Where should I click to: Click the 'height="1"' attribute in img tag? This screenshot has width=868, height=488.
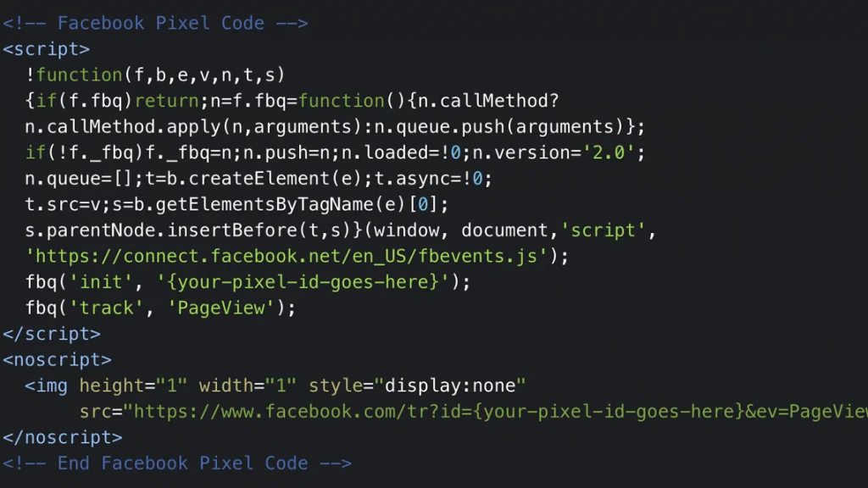[133, 385]
